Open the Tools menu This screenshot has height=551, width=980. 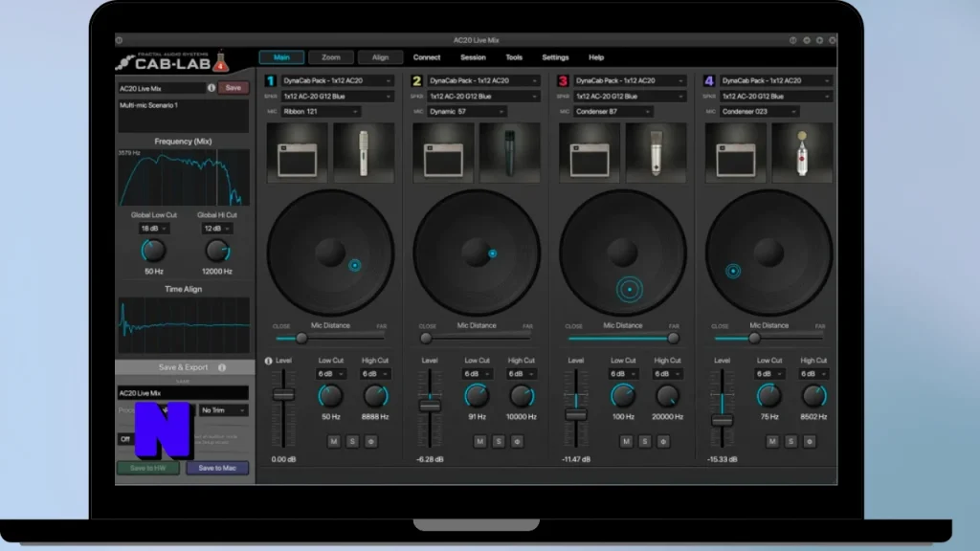514,57
